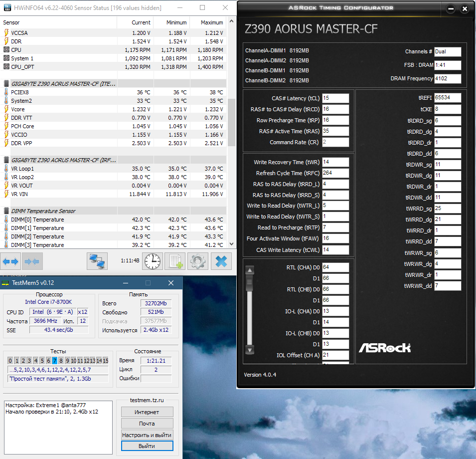Viewport: 476px width, 459px height.
Task: Click the DRAM Frequency field showing 4102
Action: click(x=448, y=78)
